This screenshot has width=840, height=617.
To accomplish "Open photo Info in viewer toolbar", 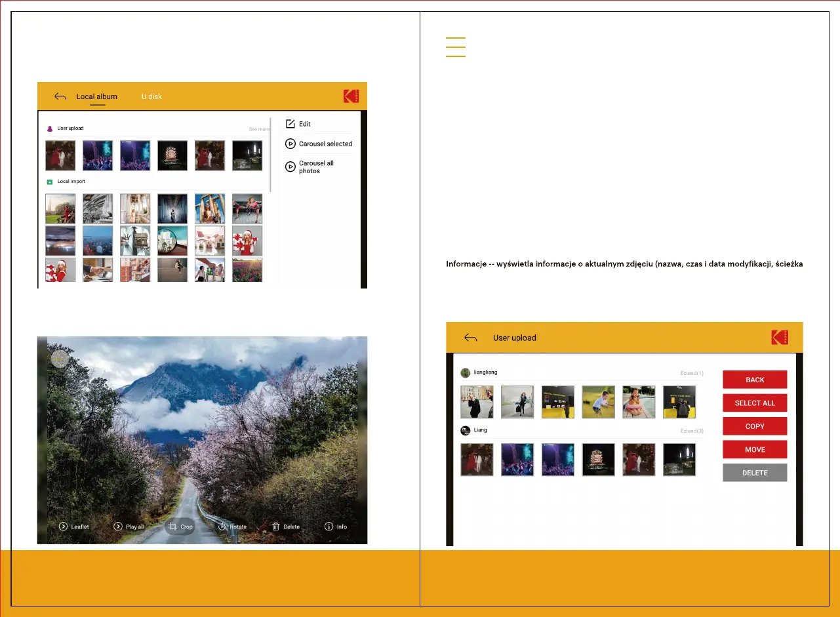I will tap(336, 527).
